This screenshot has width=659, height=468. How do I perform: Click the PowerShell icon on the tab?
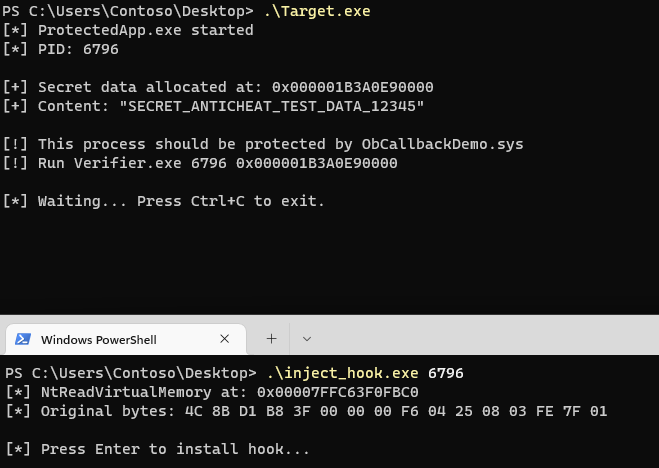[x=22, y=339]
